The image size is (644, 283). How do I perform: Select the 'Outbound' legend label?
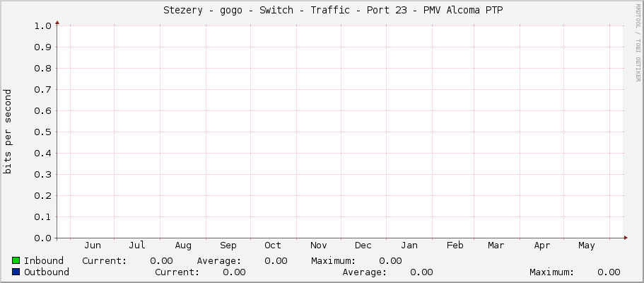(x=47, y=272)
